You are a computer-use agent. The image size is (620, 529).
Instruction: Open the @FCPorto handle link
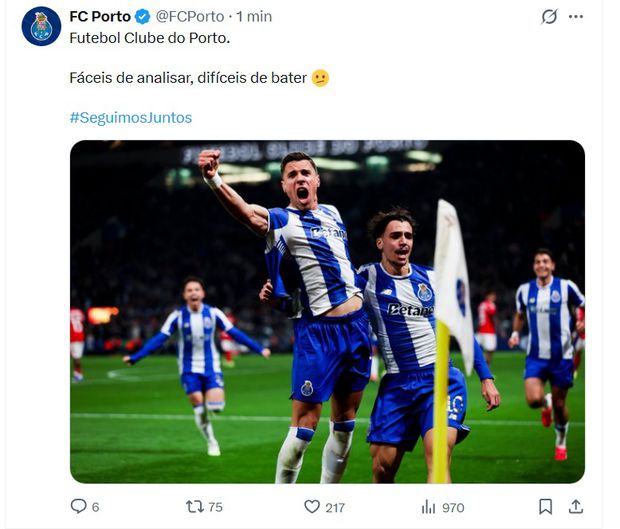[190, 17]
